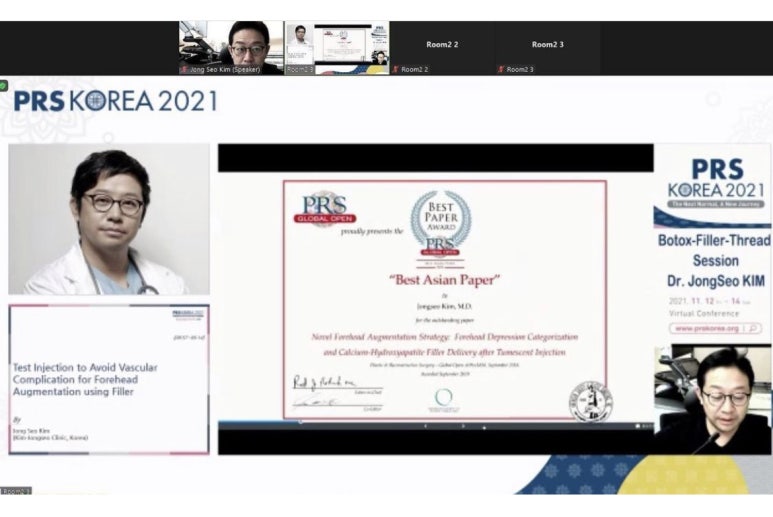Go to previous slide in embedded player
773x517 pixels.
point(425,426)
